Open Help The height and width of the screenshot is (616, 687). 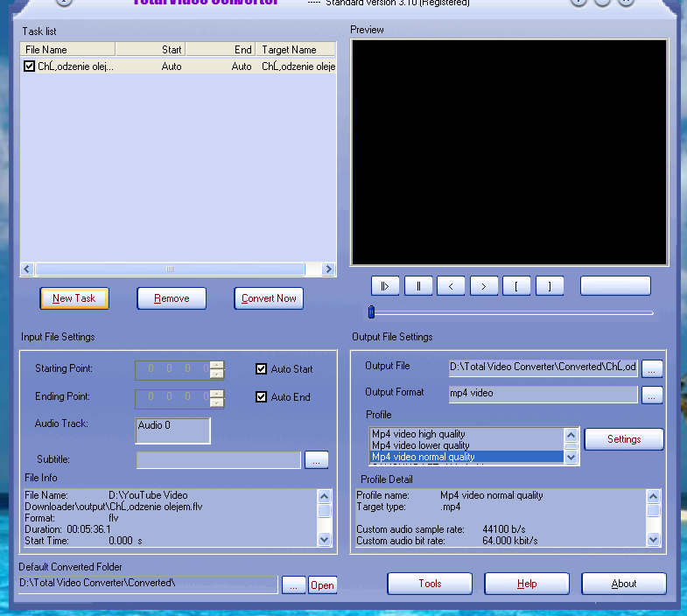click(x=527, y=584)
